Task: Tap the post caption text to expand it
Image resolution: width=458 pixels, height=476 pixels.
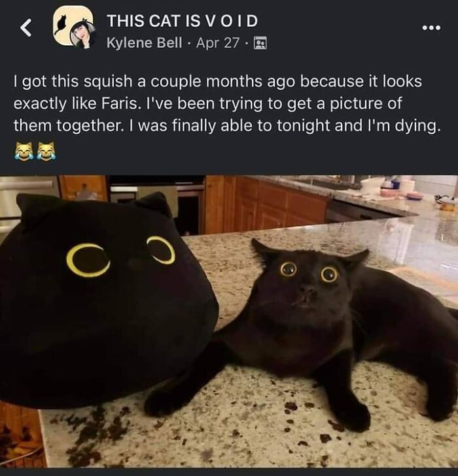Action: [226, 103]
